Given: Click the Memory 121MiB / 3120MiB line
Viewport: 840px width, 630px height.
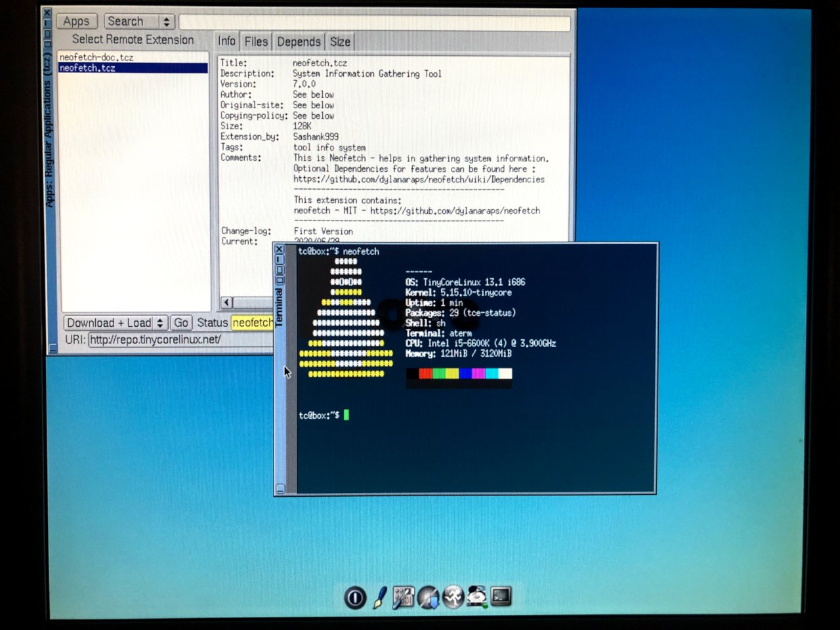Looking at the screenshot, I should (x=458, y=354).
